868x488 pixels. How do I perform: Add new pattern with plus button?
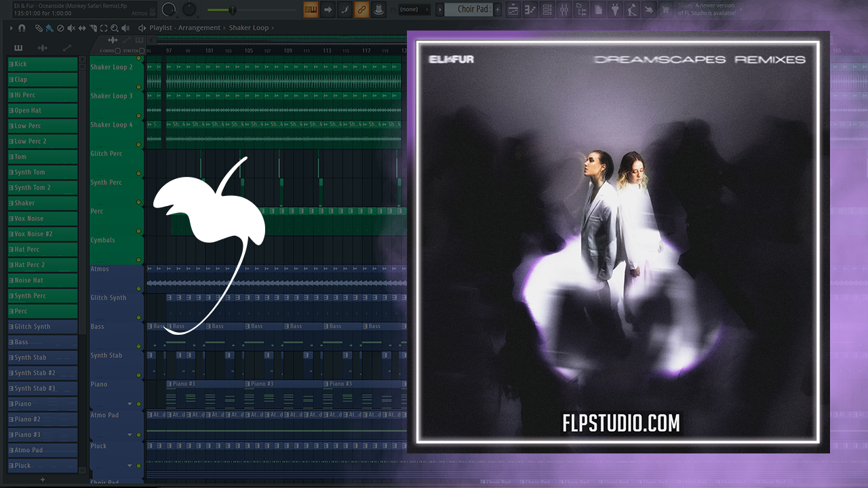(497, 9)
